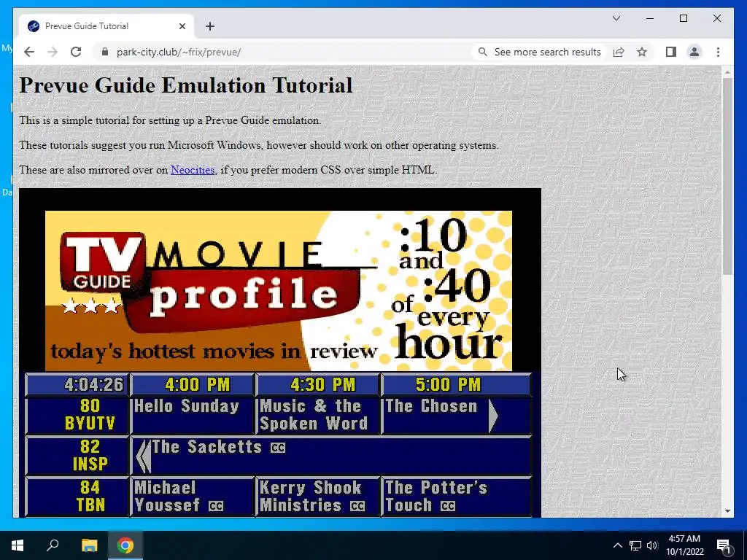Show hidden system tray icons
Image resolution: width=747 pixels, height=560 pixels.
click(x=617, y=545)
